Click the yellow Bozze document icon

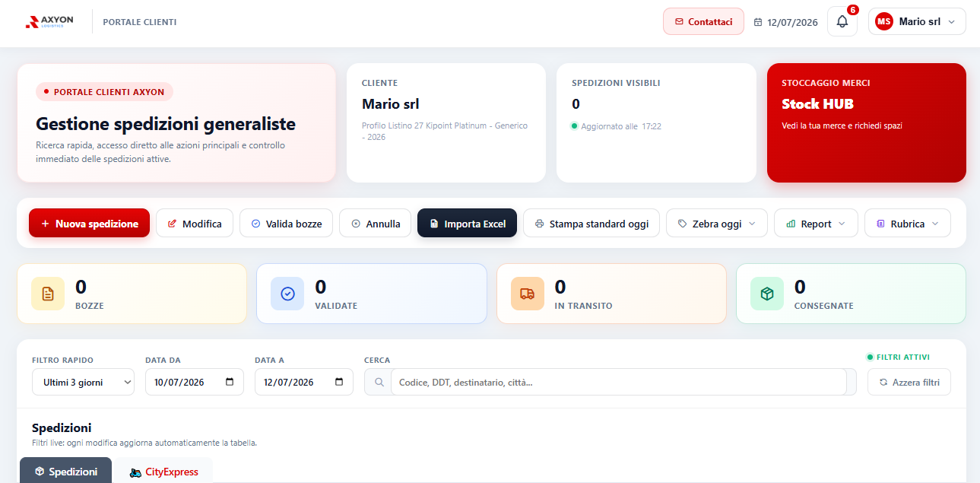pyautogui.click(x=48, y=294)
